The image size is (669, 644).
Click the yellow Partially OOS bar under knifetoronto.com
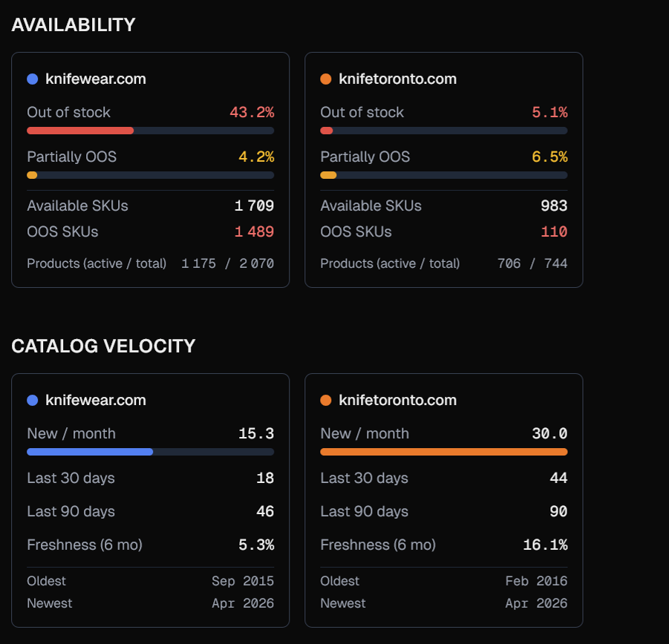coord(325,175)
